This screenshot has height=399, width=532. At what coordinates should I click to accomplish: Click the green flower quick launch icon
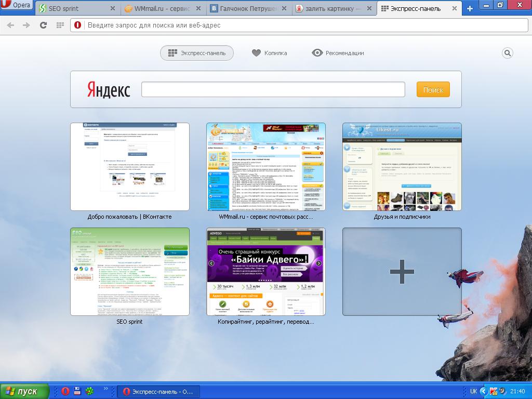click(x=89, y=391)
